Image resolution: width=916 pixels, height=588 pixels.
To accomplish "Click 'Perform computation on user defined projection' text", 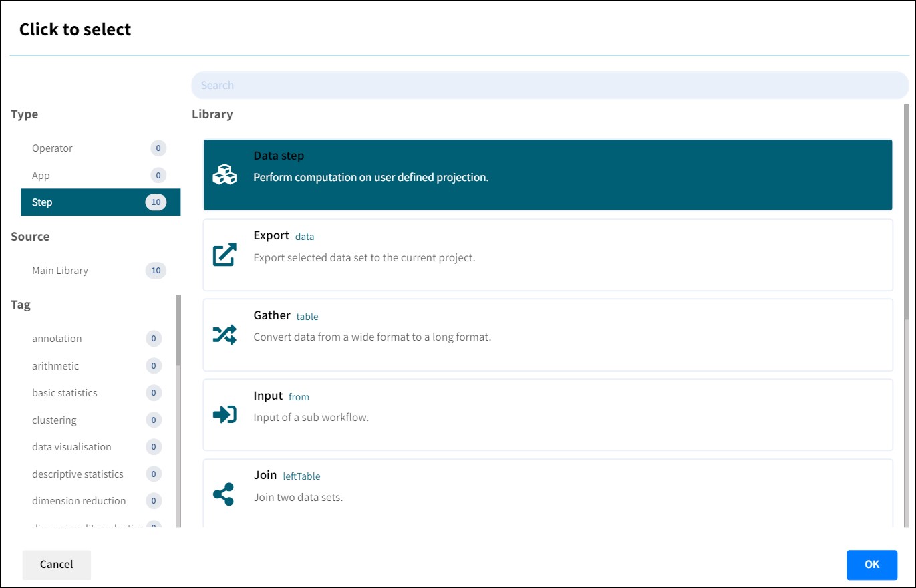I will click(x=371, y=178).
